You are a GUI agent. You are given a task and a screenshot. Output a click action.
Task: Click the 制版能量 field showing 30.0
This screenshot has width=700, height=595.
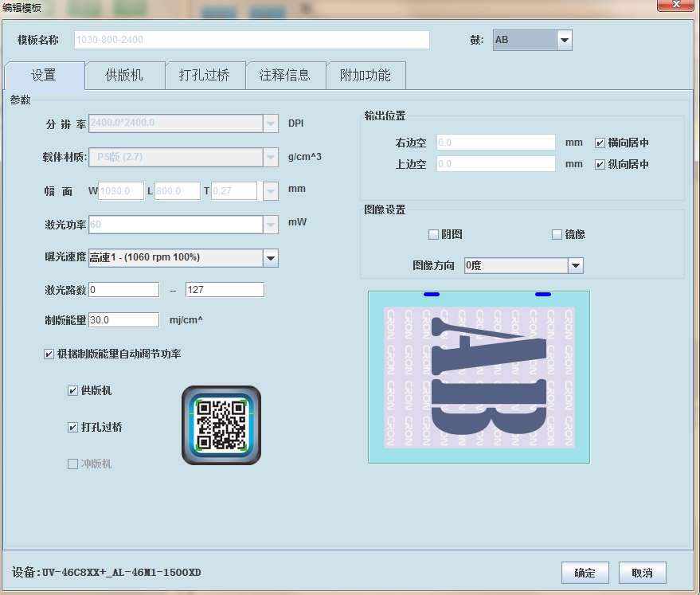(124, 320)
